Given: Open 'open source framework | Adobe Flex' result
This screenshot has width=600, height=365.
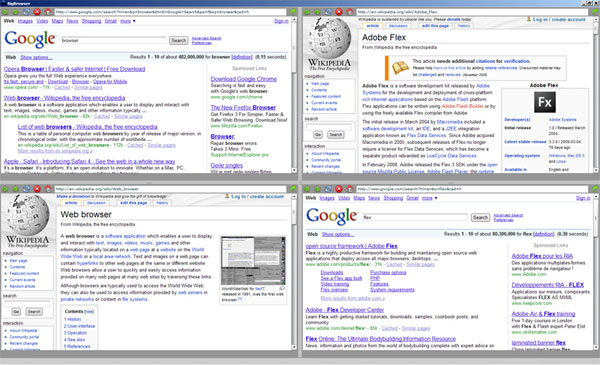Looking at the screenshot, I should pos(351,246).
